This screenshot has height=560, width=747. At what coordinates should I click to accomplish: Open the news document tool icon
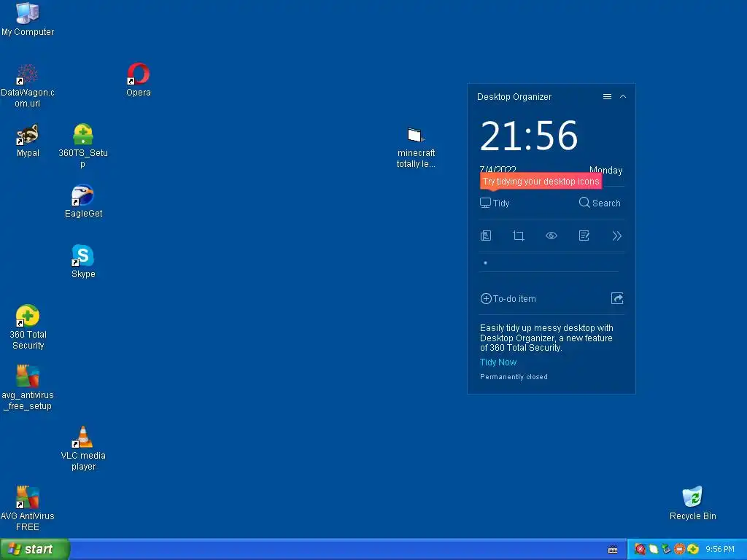pos(485,236)
